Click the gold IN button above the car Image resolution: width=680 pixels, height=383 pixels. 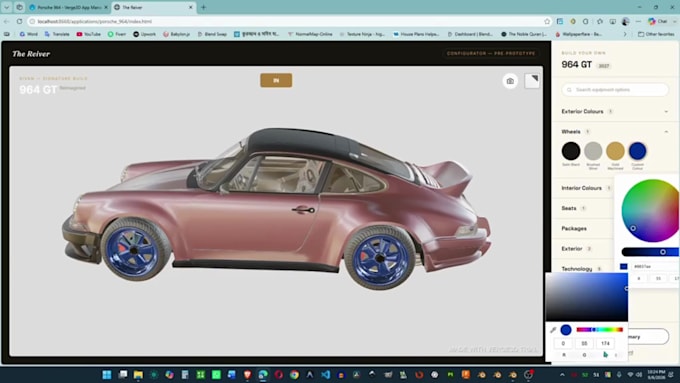[x=276, y=80]
